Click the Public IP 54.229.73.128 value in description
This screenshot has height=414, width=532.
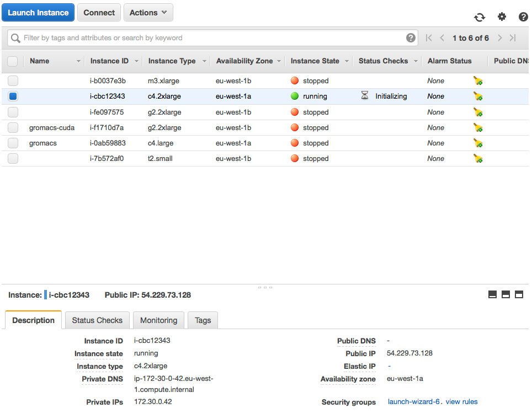[x=409, y=353]
